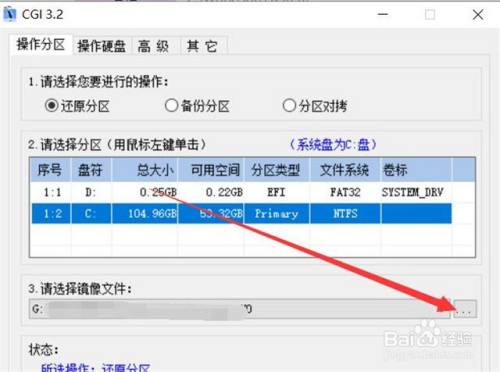Click the image file path field
The height and width of the screenshot is (372, 500).
pos(239,309)
